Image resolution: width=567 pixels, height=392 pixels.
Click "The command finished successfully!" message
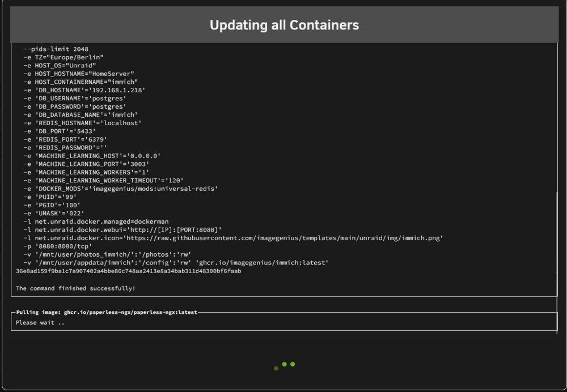[x=75, y=288]
